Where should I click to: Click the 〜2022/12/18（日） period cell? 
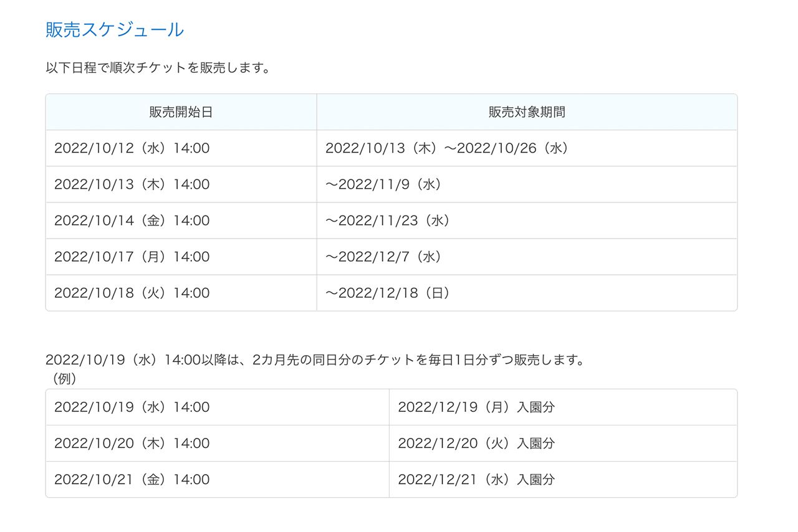click(388, 293)
